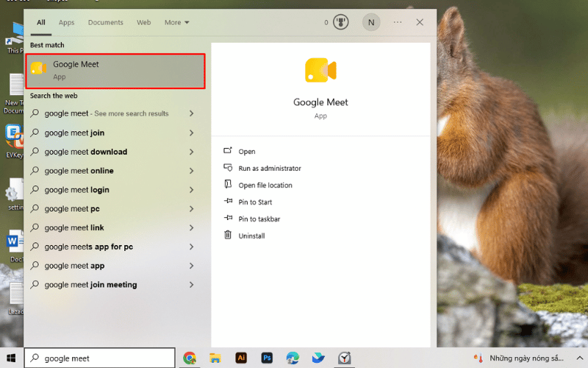588x368 pixels.
Task: Launch Google Chrome from the taskbar
Action: [190, 358]
